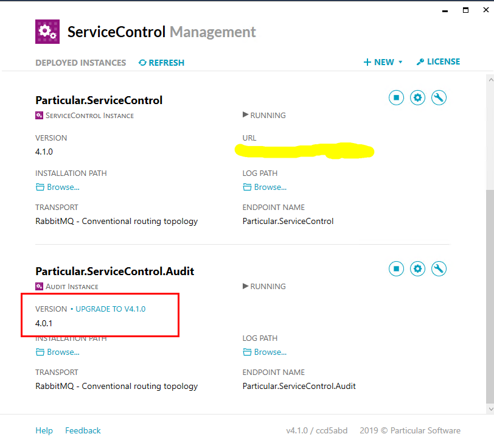494x448 pixels.
Task: Select the Particular.ServiceControl instance heading
Action: (x=99, y=100)
